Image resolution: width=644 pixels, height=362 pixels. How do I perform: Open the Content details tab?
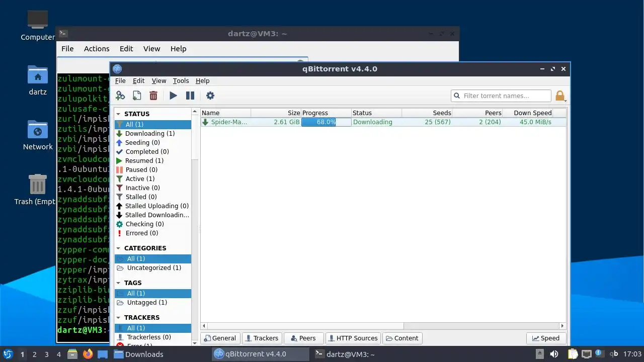click(x=402, y=338)
